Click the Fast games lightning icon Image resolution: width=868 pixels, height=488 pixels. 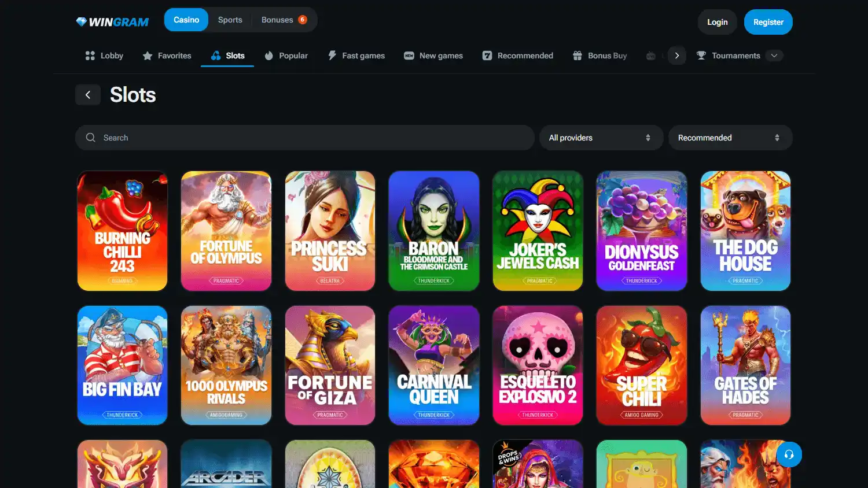coord(332,56)
